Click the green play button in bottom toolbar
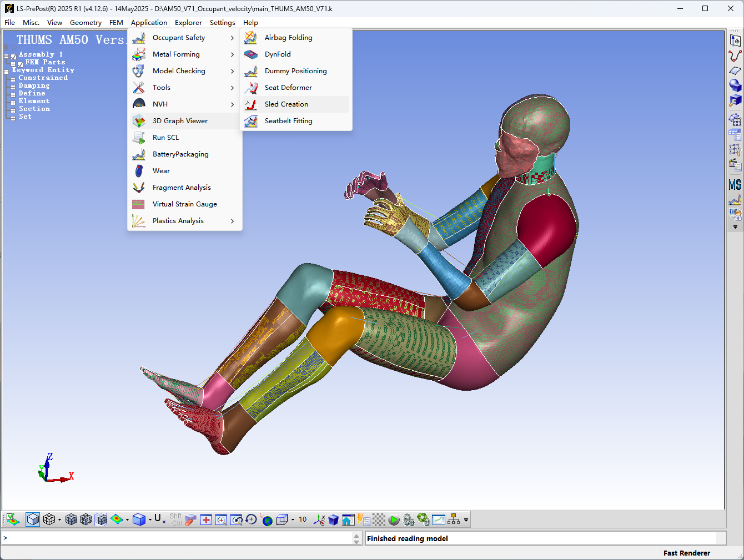Screen dimensions: 744x560 (x=394, y=520)
